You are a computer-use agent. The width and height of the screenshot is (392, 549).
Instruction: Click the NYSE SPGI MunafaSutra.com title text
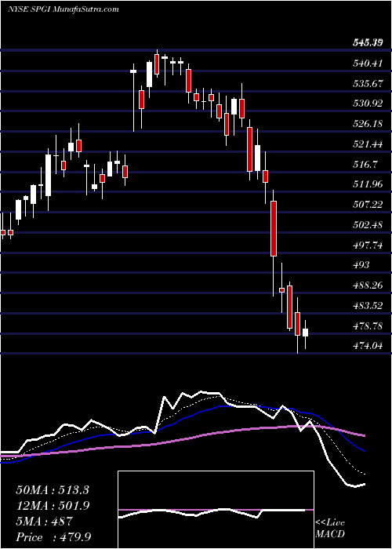pos(64,9)
